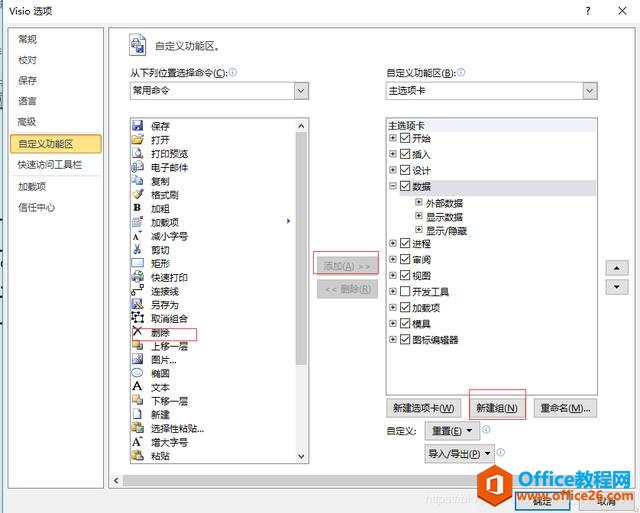Expand the 显示数据 group
The width and height of the screenshot is (640, 513).
(x=419, y=216)
